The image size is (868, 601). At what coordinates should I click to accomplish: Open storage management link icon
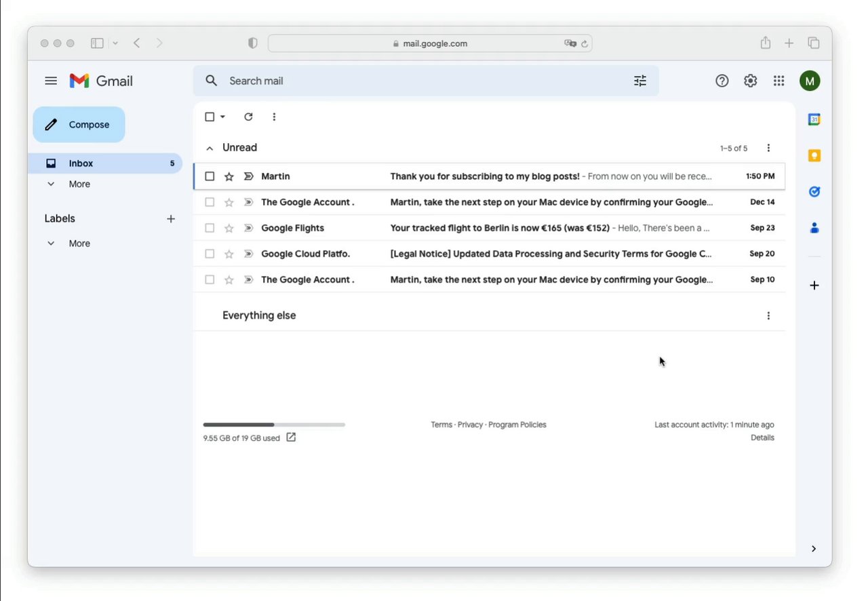click(291, 438)
